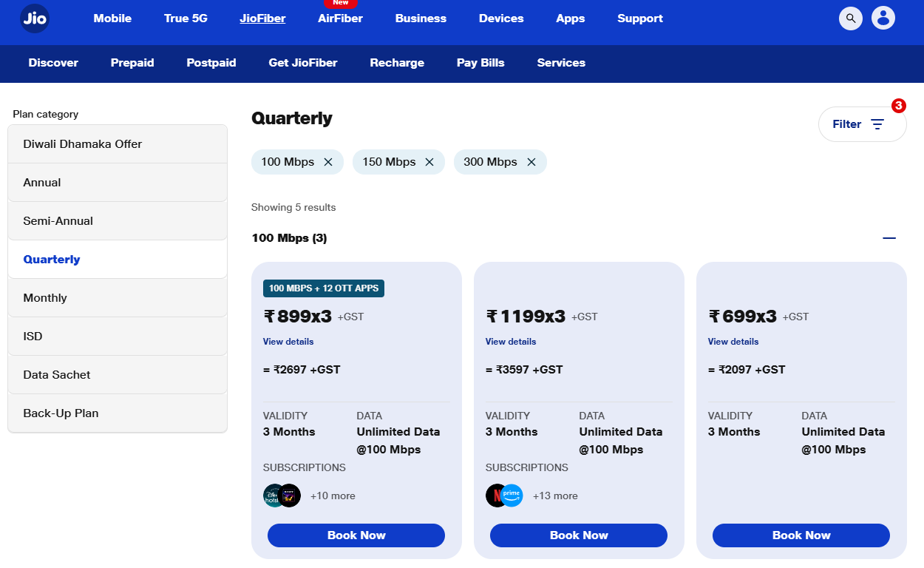This screenshot has width=924, height=568.
Task: Click the ₹899x3 price heading
Action: pos(298,317)
